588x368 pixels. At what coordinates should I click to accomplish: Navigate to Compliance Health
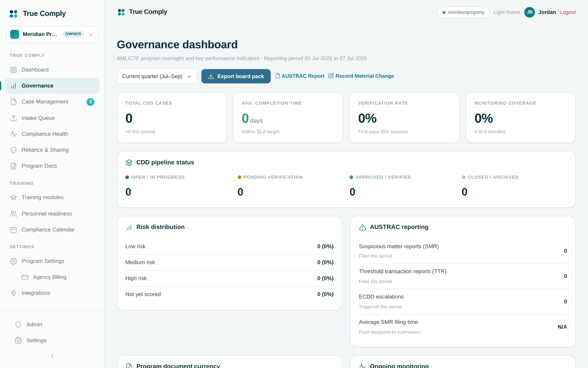52,134
